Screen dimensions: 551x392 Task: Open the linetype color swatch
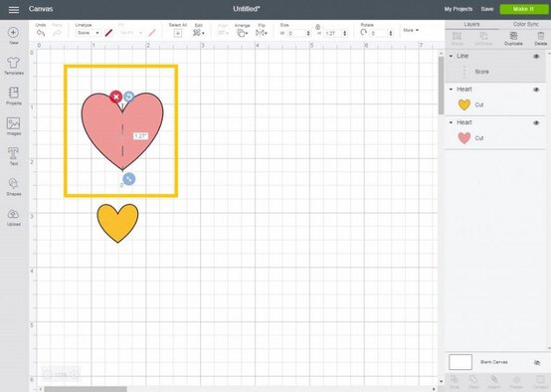pos(108,33)
